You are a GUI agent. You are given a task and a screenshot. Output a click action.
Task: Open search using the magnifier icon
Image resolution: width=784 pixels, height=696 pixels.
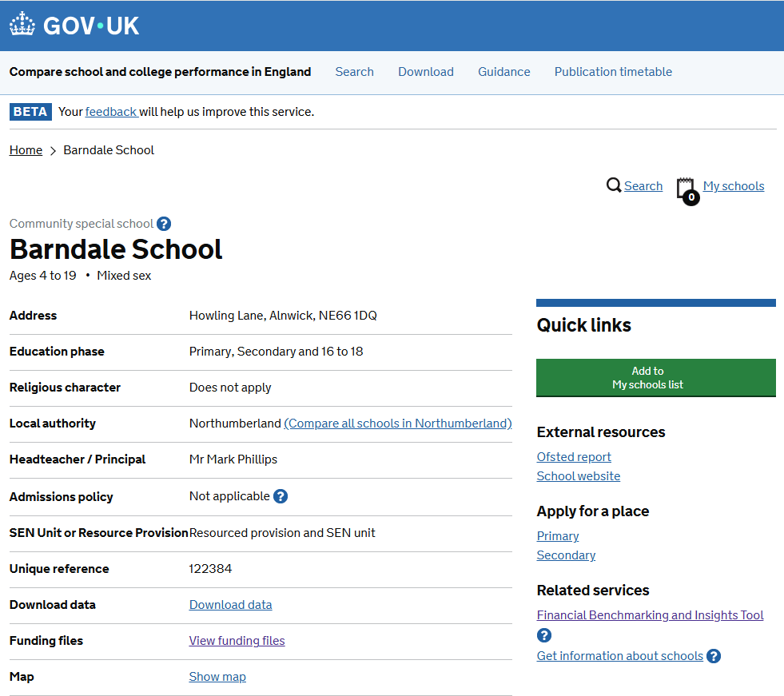pos(612,185)
